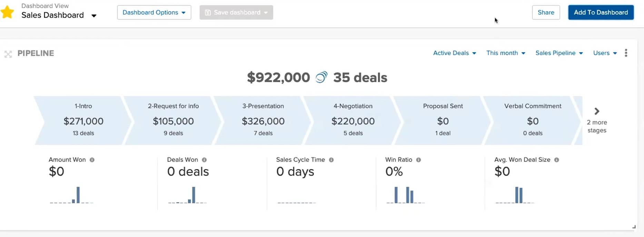Click the Avg. Won Deal Size bar chart
Image resolution: width=644 pixels, height=237 pixels.
coord(515,195)
